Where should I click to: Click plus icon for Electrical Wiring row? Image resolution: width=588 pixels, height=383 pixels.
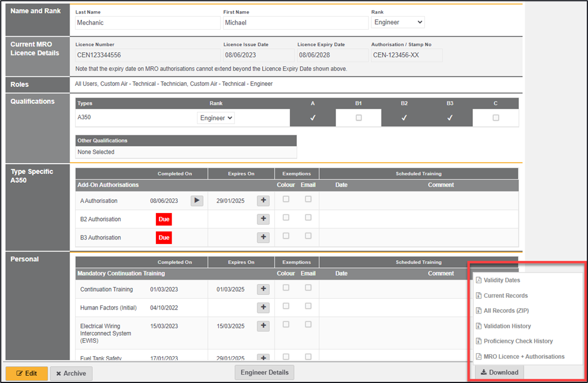point(263,326)
